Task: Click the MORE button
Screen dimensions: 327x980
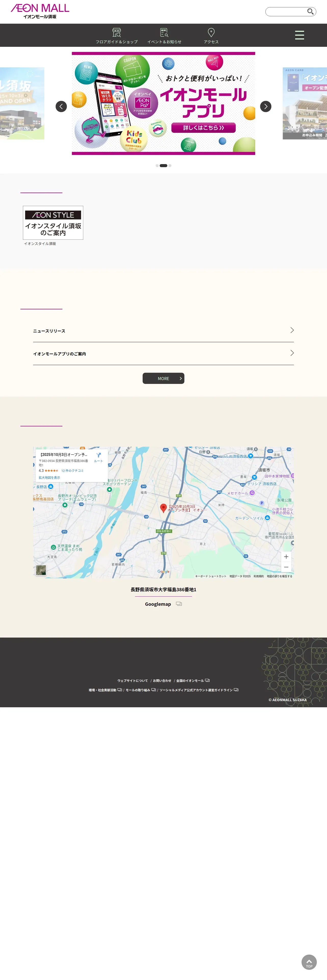Action: pos(163,378)
